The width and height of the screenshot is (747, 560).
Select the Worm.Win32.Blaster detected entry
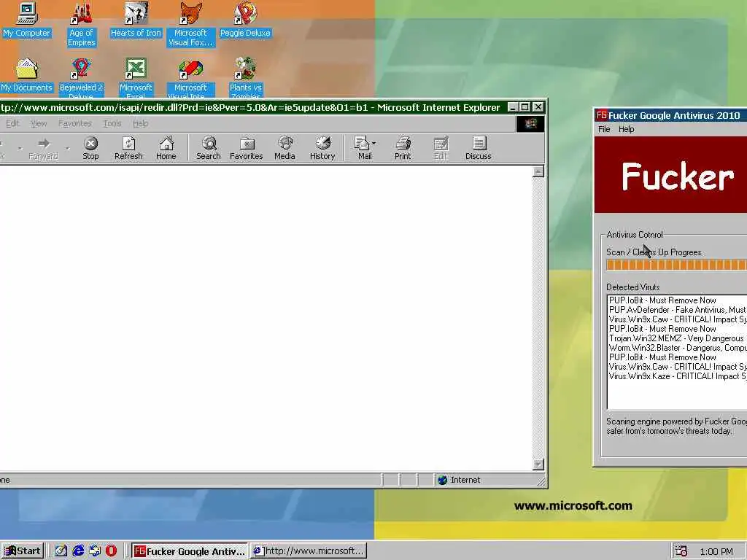(678, 348)
